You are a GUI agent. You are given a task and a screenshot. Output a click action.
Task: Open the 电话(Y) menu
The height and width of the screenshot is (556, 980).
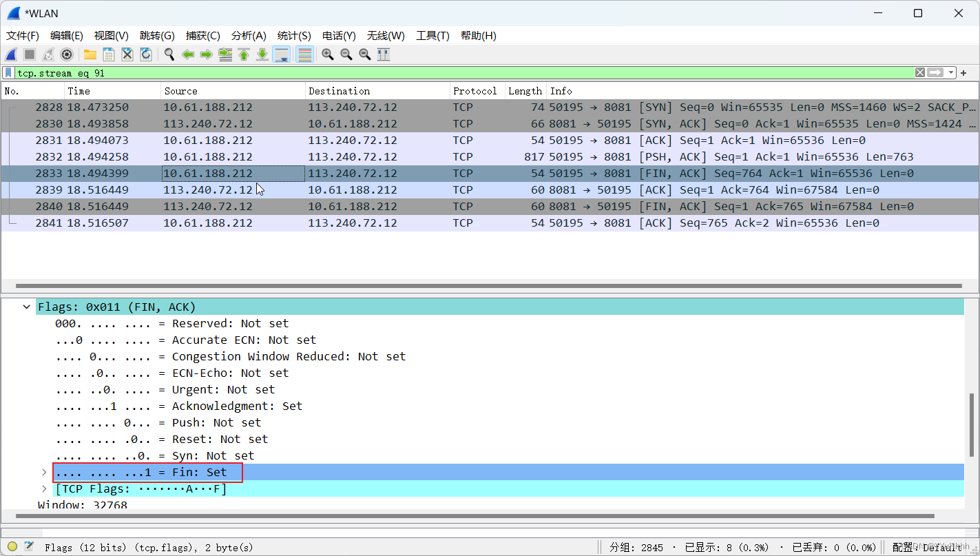click(x=339, y=36)
